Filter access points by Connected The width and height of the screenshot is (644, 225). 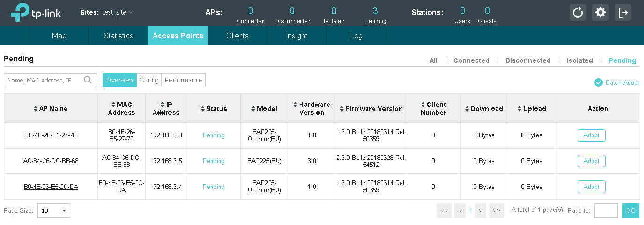coord(471,60)
